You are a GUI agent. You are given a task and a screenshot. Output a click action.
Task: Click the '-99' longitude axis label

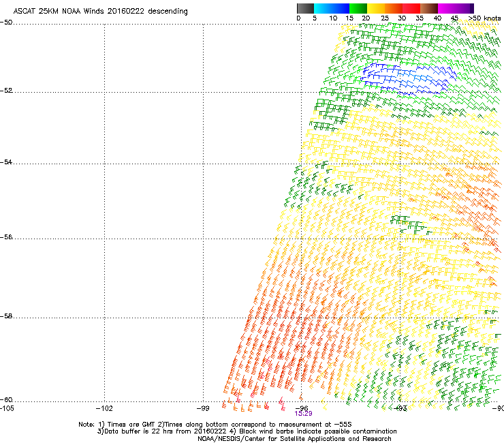[203, 408]
